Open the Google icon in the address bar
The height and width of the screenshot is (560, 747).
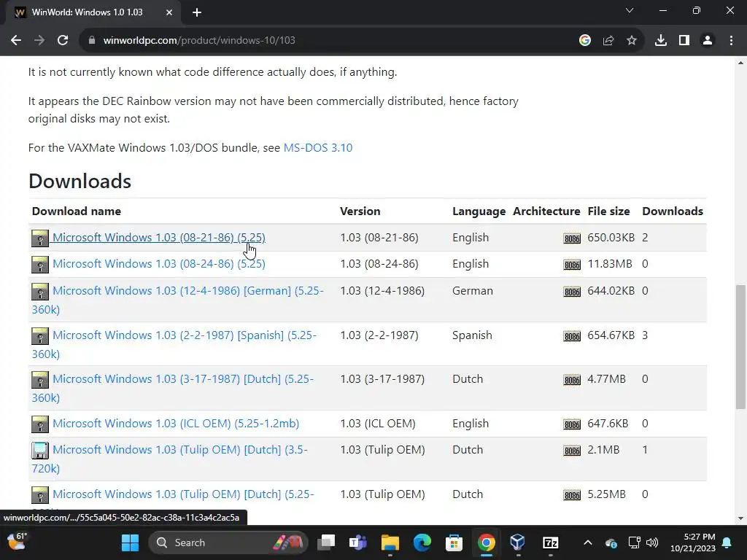click(x=584, y=41)
